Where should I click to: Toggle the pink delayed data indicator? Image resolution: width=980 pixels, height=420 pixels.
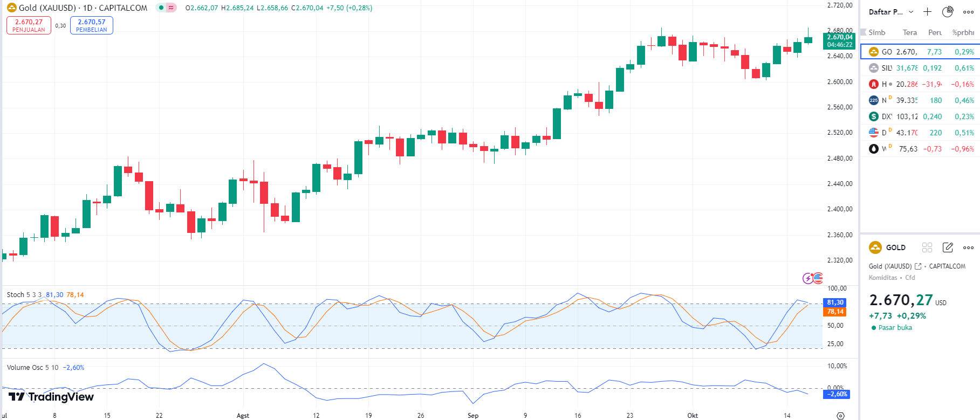(x=171, y=8)
